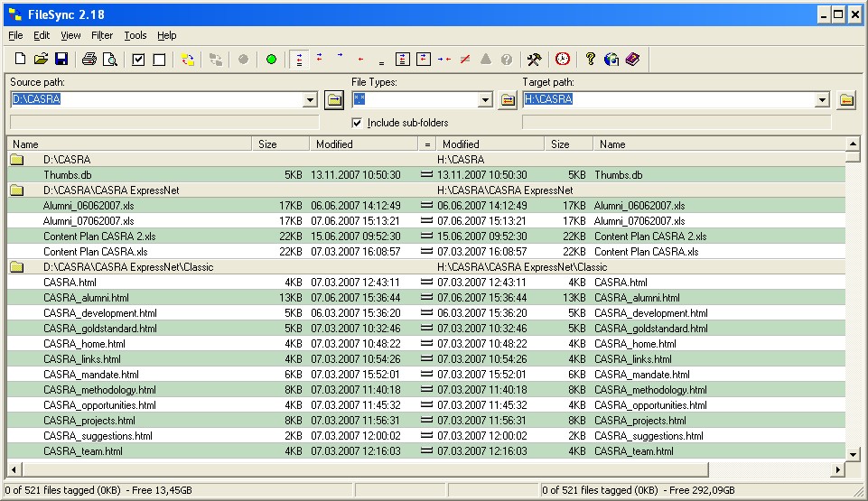Uncheck the Include sub-folders checkbox

pos(357,123)
